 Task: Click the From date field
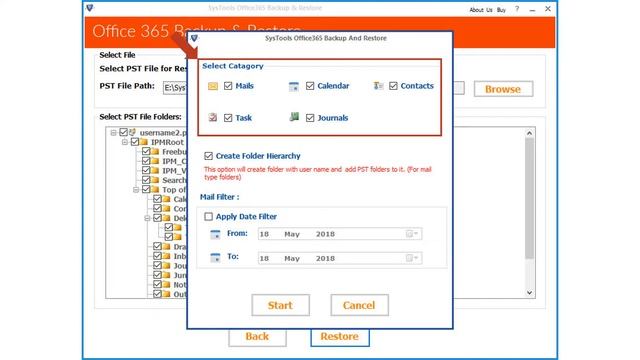point(340,234)
